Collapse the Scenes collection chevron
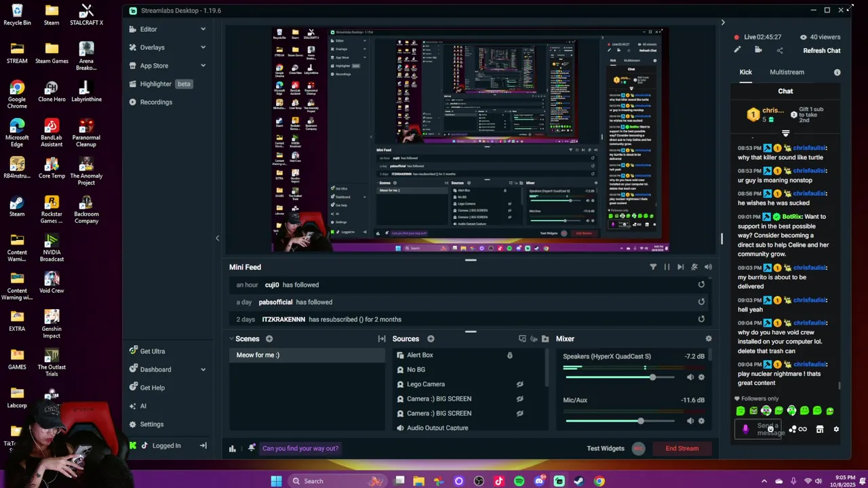This screenshot has width=868, height=488. tap(231, 339)
